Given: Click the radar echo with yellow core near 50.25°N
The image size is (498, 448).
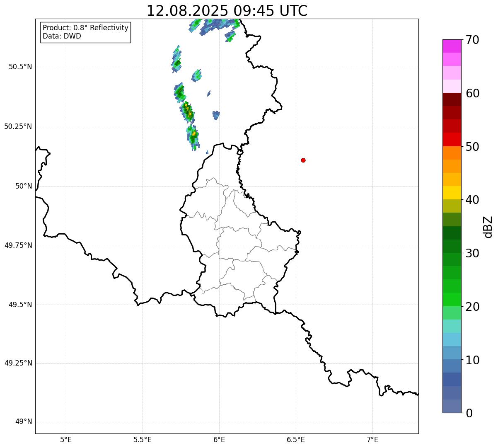Looking at the screenshot, I should point(193,137).
